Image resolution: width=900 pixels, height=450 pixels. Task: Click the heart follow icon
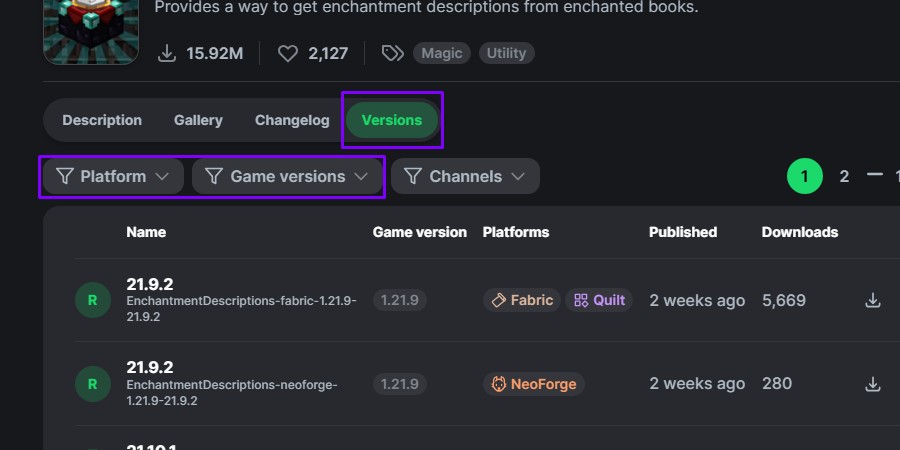point(288,53)
